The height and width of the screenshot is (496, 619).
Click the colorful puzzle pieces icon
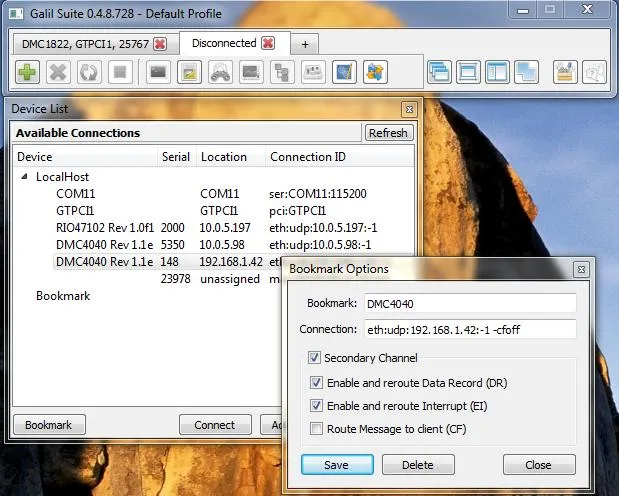tap(375, 72)
